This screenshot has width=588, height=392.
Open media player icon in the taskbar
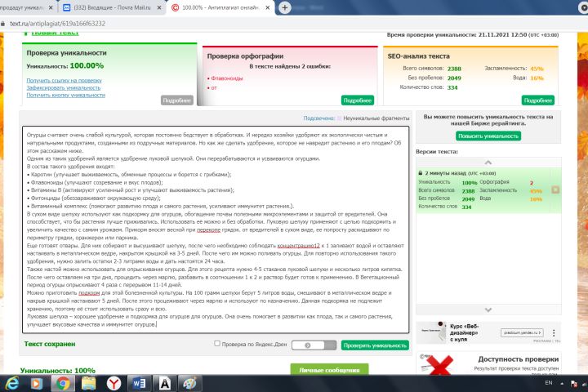coord(37,383)
